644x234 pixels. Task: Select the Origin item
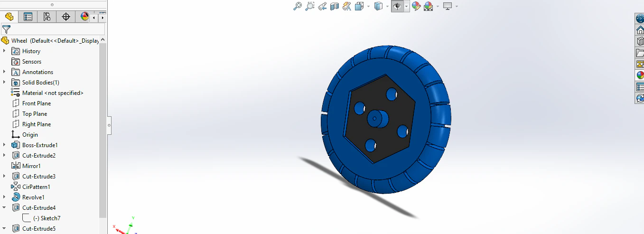[30, 135]
